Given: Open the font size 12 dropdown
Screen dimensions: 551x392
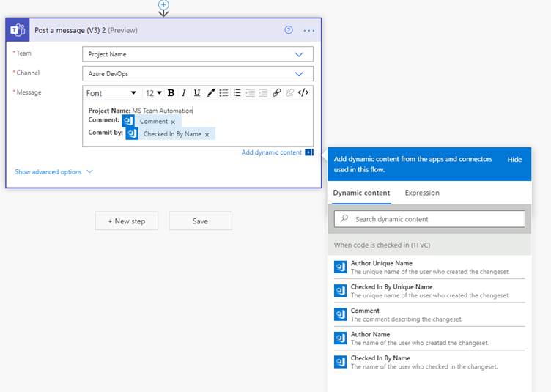Looking at the screenshot, I should 154,93.
